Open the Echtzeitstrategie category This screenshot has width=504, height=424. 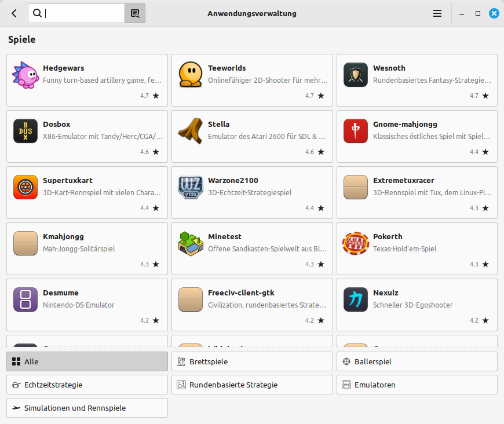click(x=87, y=385)
